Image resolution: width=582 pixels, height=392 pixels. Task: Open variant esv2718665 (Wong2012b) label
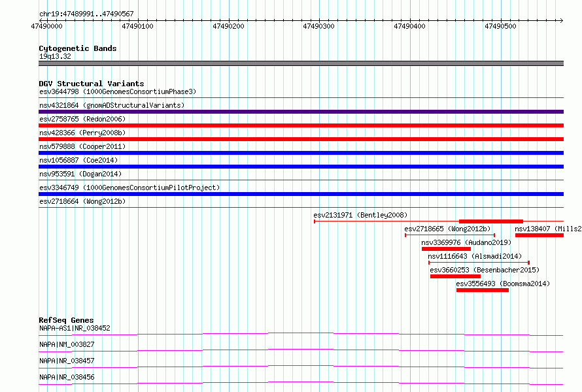447,229
